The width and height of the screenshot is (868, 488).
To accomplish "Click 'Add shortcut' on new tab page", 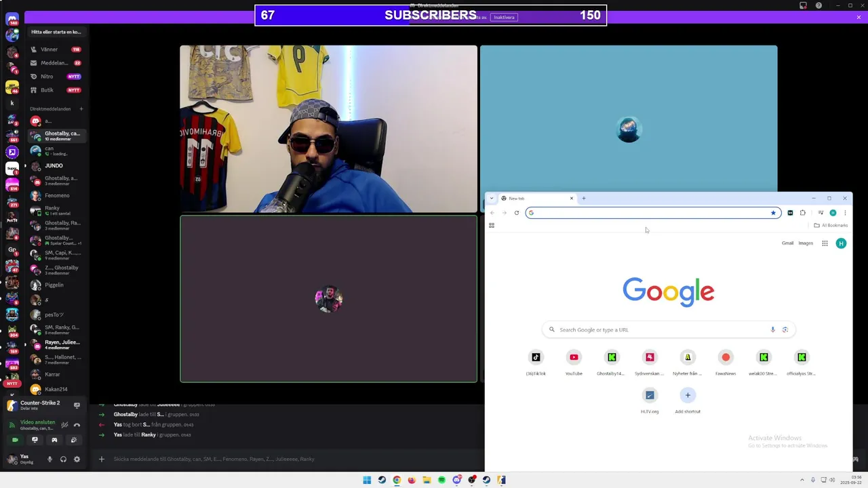I will [688, 401].
